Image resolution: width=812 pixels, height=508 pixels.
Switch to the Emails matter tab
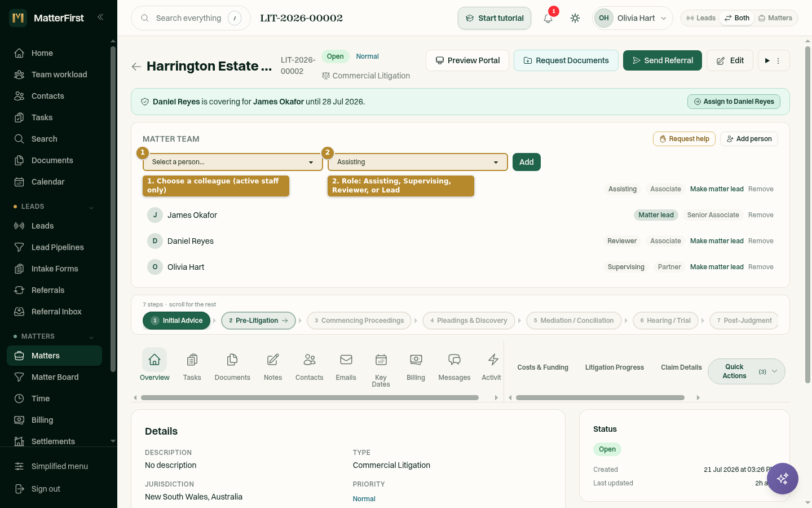pos(346,367)
